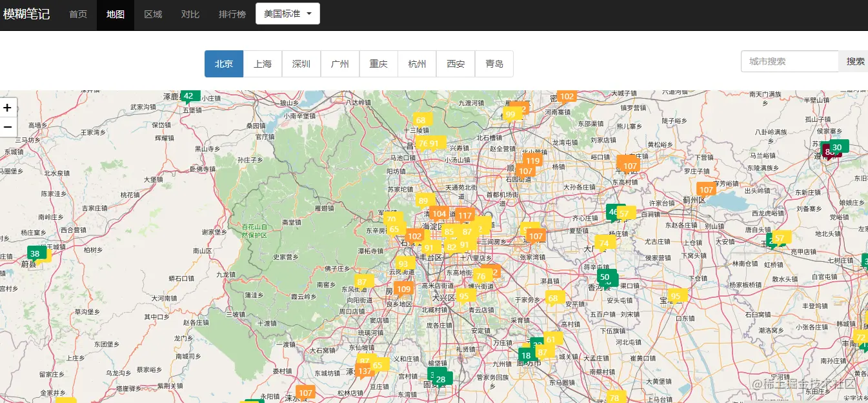Select the orange 117 AQI marker
The height and width of the screenshot is (403, 868).
click(465, 215)
